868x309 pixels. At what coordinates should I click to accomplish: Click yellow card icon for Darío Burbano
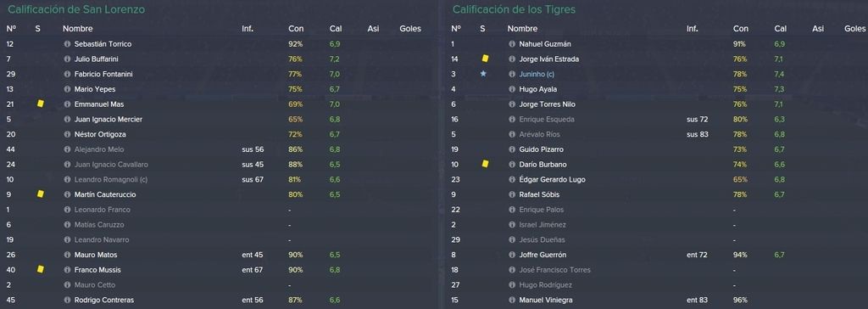click(485, 164)
